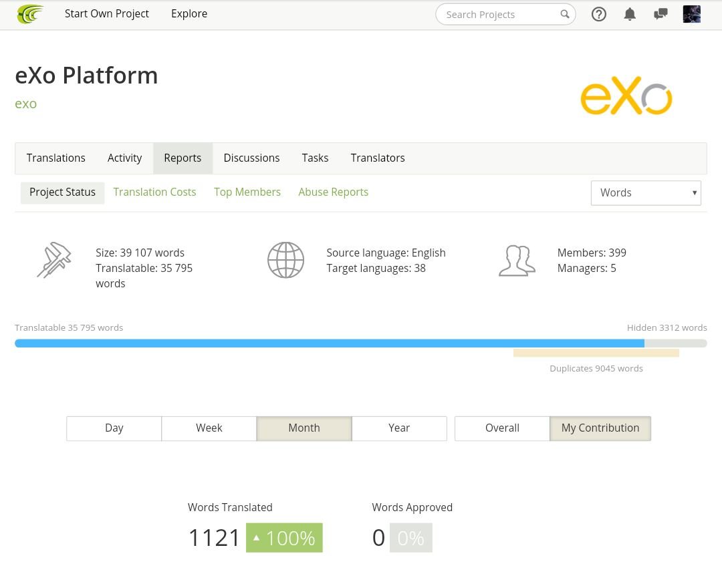Switch to the Translators tab
The image size is (722, 588).
pos(378,158)
